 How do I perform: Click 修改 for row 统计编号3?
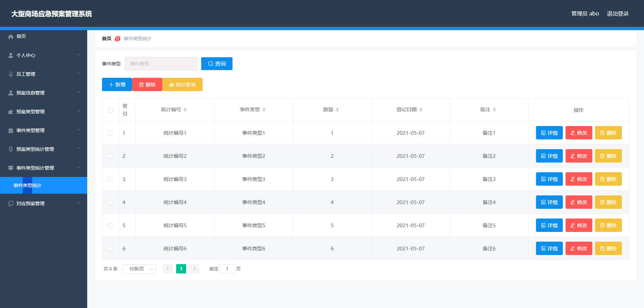point(579,179)
